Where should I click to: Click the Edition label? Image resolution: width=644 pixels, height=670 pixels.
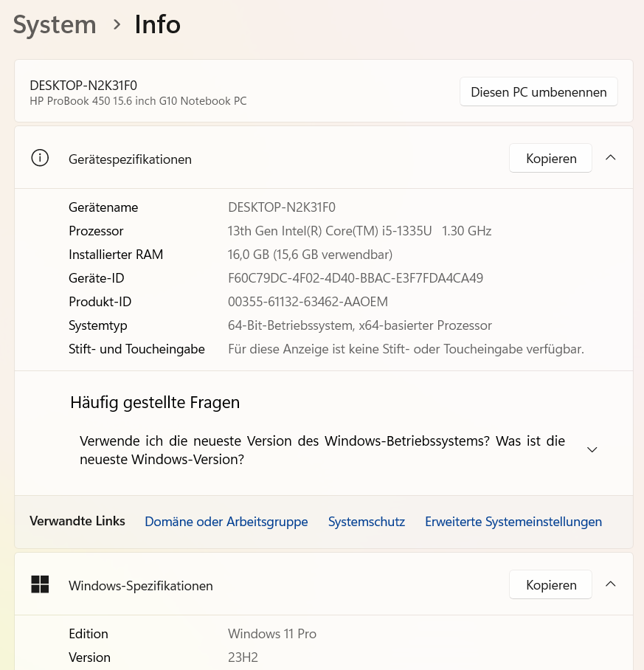[89, 634]
